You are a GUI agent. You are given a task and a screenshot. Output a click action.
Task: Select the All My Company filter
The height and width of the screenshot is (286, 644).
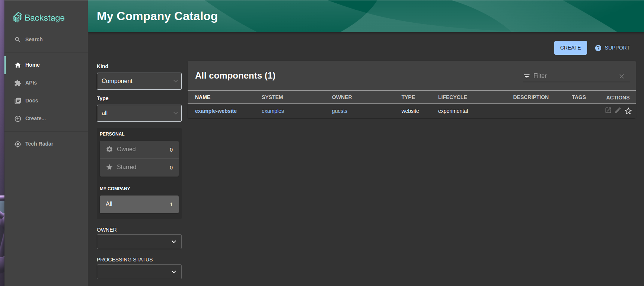(139, 204)
